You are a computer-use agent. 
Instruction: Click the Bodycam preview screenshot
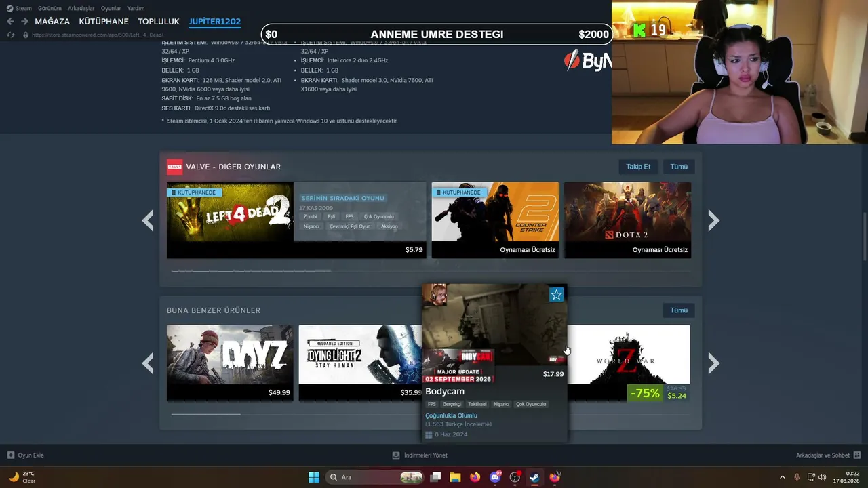tap(494, 325)
